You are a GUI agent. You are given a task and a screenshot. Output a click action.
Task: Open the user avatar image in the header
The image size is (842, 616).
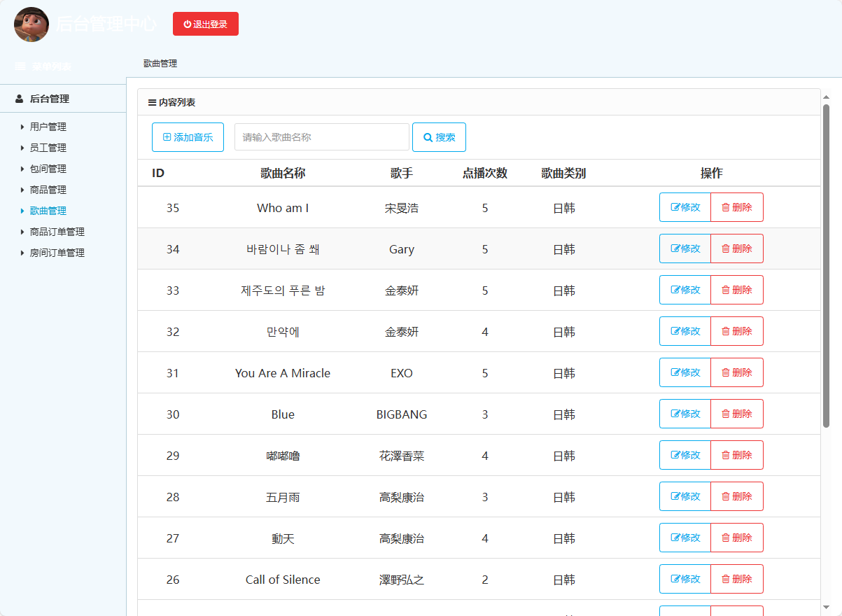31,24
